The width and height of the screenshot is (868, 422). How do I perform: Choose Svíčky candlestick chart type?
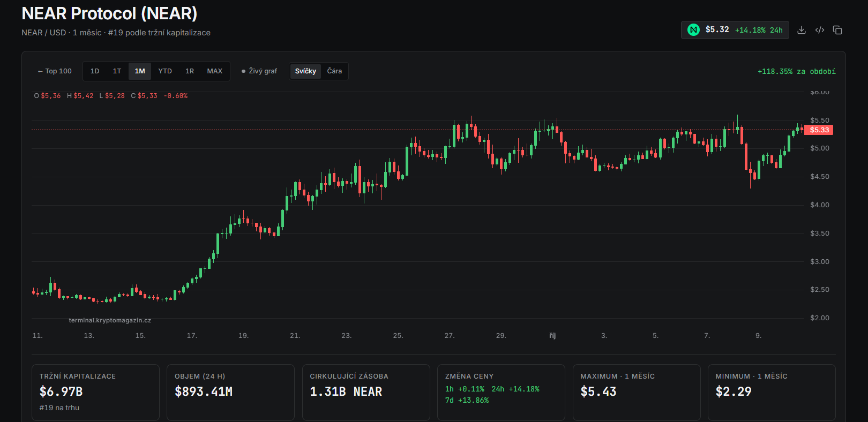(x=305, y=71)
